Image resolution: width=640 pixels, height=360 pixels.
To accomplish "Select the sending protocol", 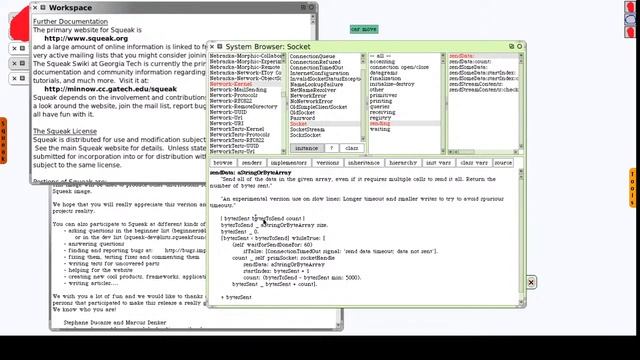I will [x=405, y=123].
